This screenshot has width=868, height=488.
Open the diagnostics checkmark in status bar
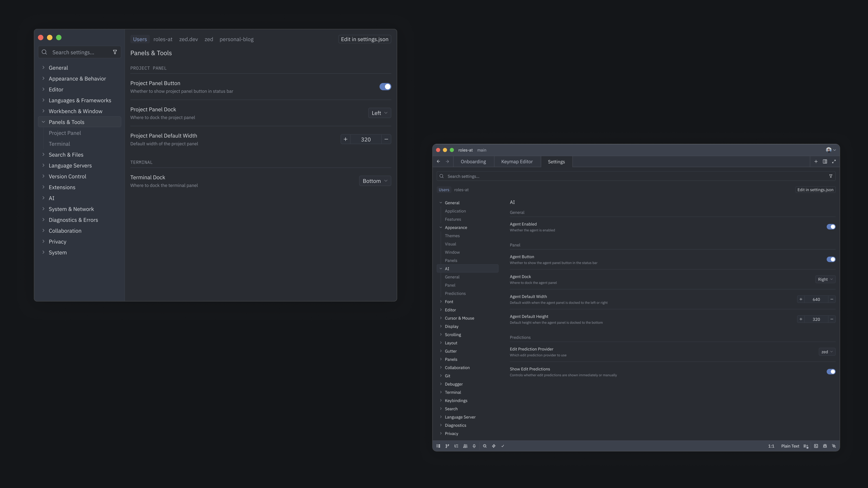click(x=503, y=446)
